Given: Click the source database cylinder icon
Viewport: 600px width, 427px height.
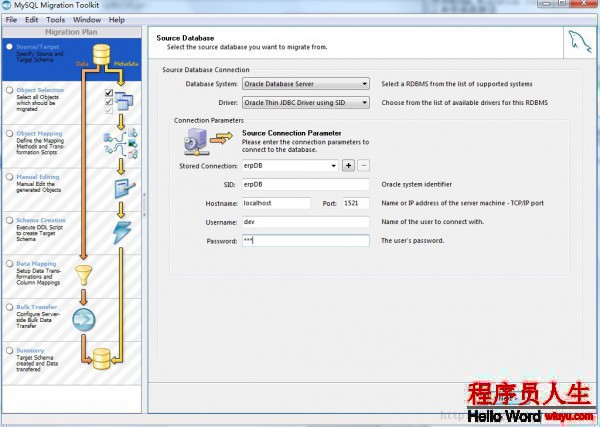Looking at the screenshot, I should 101,54.
